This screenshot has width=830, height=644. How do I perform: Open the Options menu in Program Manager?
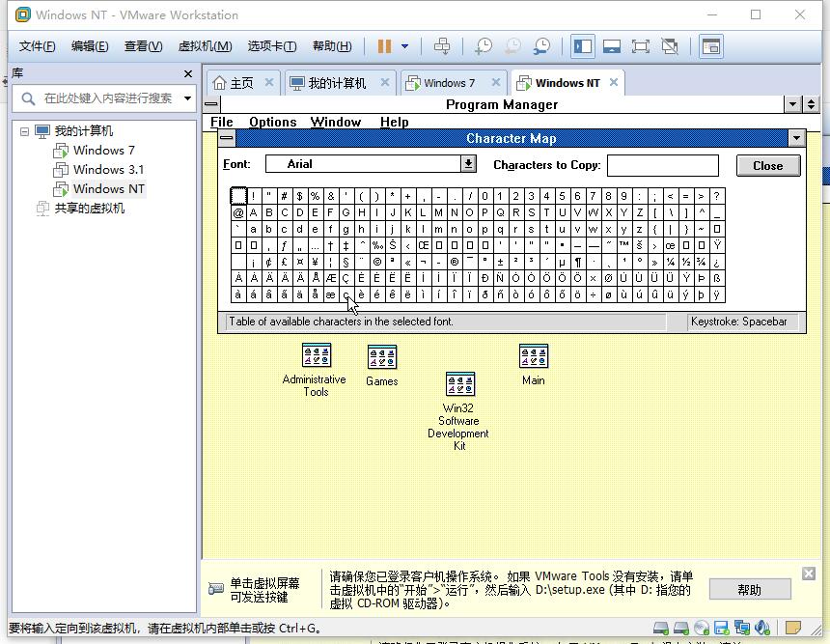(x=272, y=123)
